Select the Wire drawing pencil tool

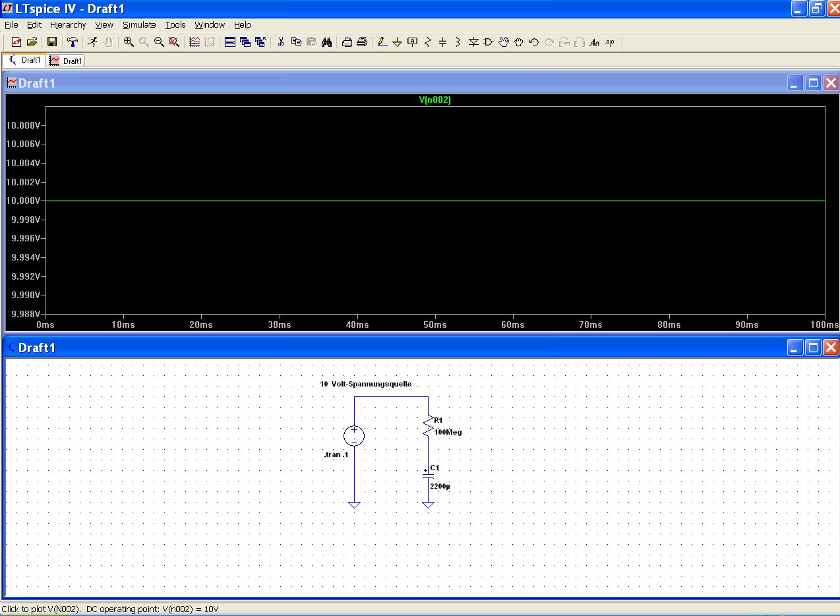pos(382,42)
